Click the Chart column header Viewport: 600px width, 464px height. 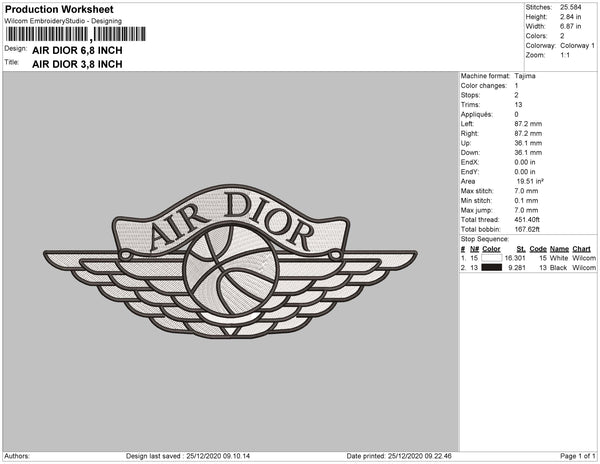581,249
